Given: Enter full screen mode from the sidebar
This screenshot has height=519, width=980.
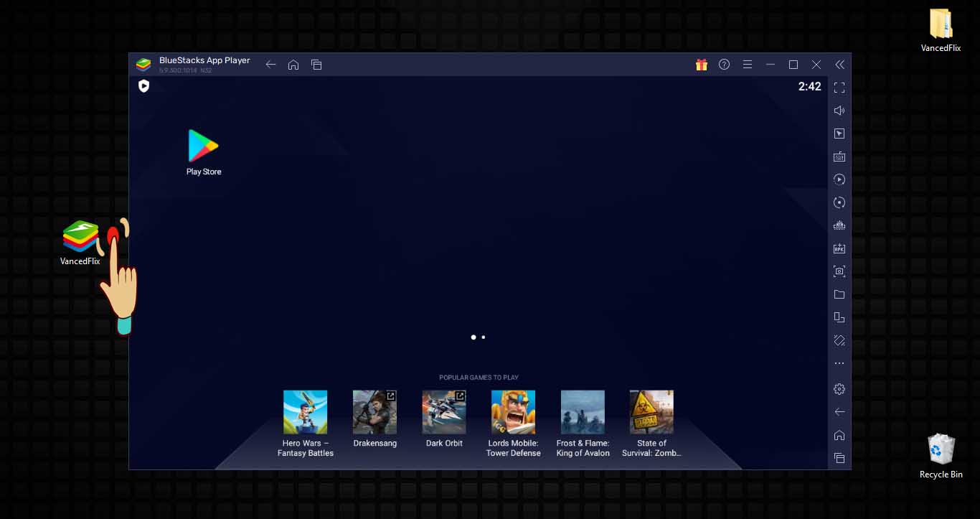Looking at the screenshot, I should [x=839, y=88].
